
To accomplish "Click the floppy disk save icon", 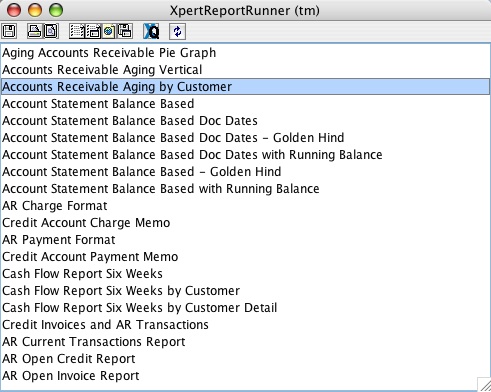I will point(9,31).
